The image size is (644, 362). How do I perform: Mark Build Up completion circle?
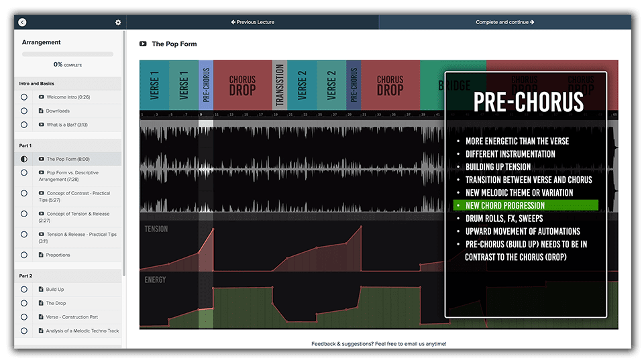coord(24,290)
